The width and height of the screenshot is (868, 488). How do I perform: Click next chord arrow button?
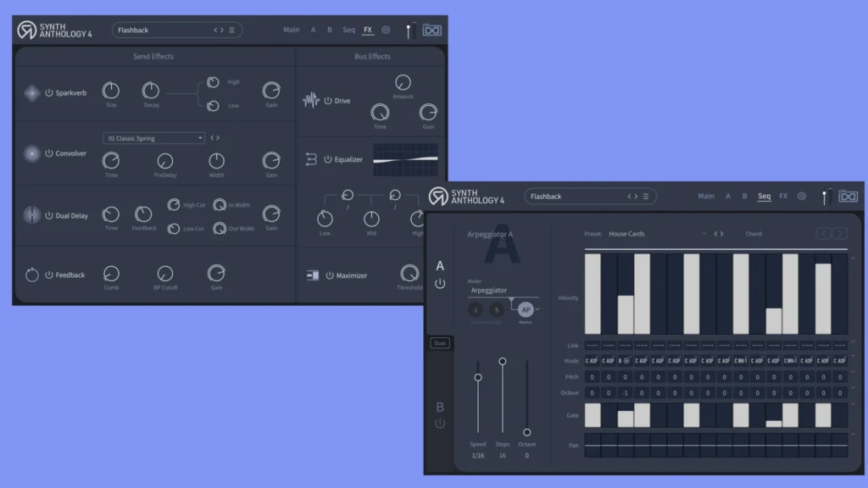coord(839,234)
